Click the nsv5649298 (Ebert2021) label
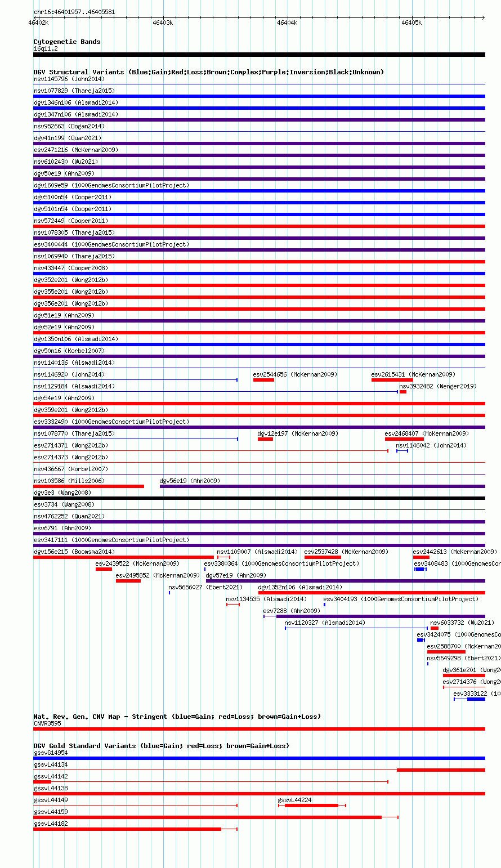This screenshot has height=868, width=501. point(463,658)
